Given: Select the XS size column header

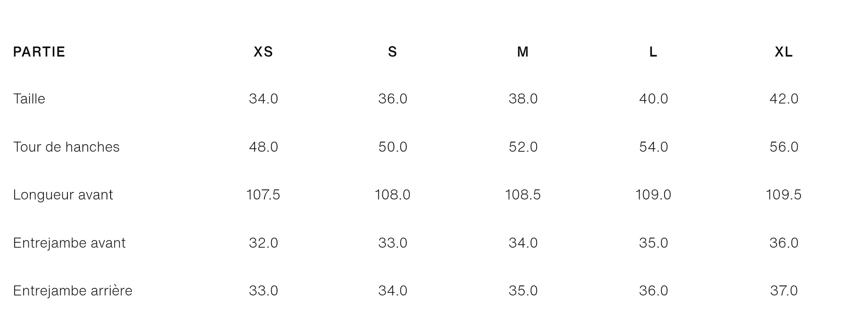Looking at the screenshot, I should 263,52.
